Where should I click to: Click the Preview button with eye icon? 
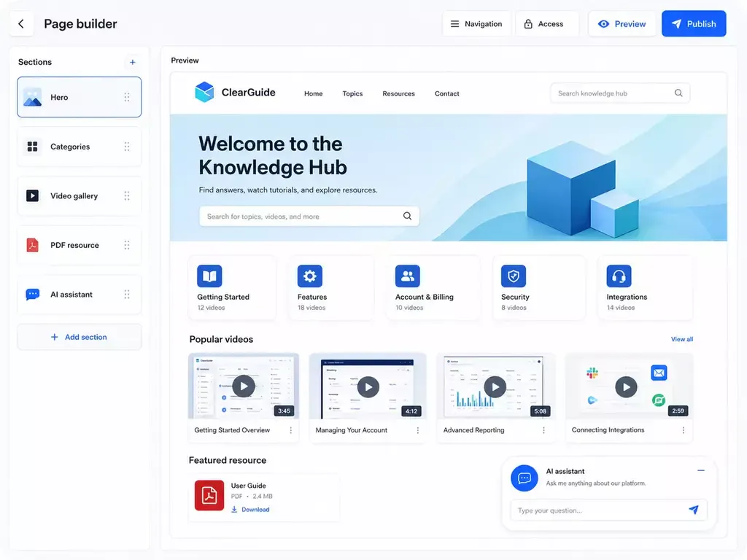pos(622,24)
